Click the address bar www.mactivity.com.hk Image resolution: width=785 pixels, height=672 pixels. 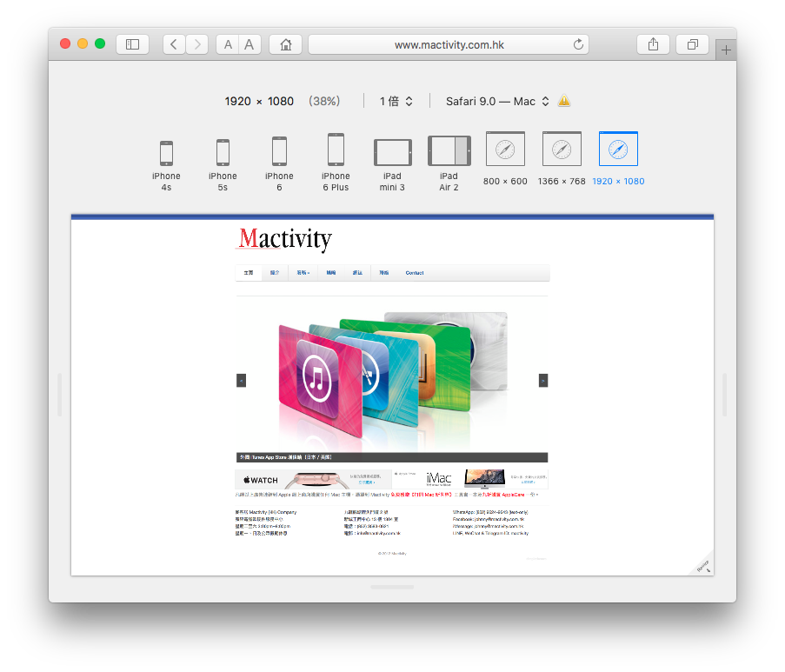coord(449,44)
